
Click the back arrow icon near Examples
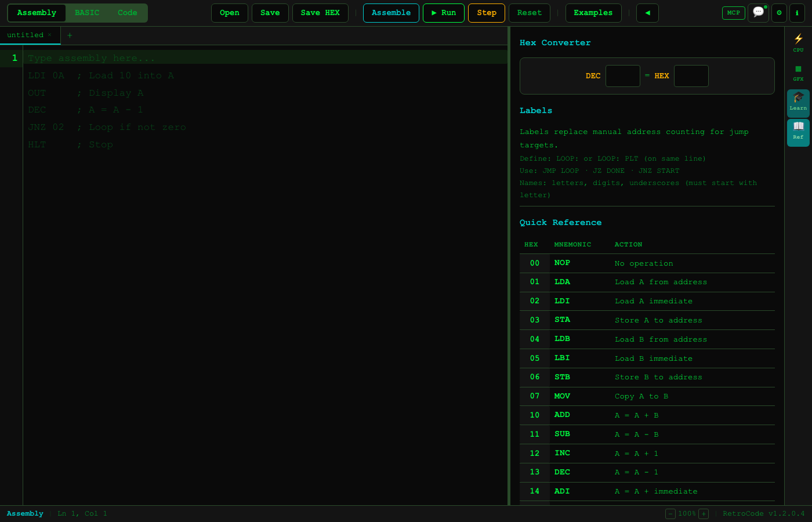coord(647,13)
